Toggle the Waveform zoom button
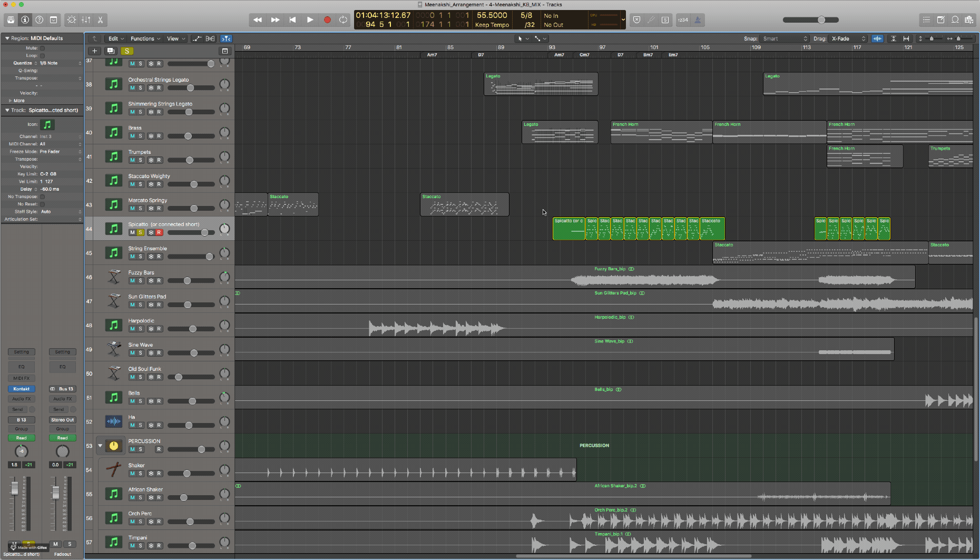Screen dimensions: 980x560 pyautogui.click(x=877, y=38)
